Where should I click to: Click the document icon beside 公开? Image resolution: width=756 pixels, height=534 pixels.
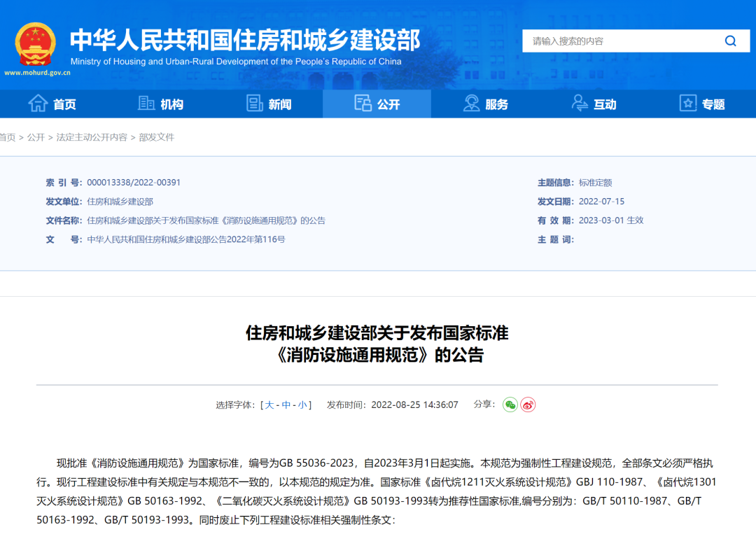(x=363, y=103)
